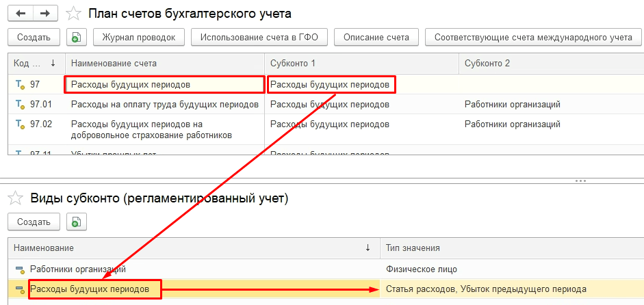The height and width of the screenshot is (305, 644).
Task: Select Работники организаций in row 97.01
Action: click(x=513, y=105)
